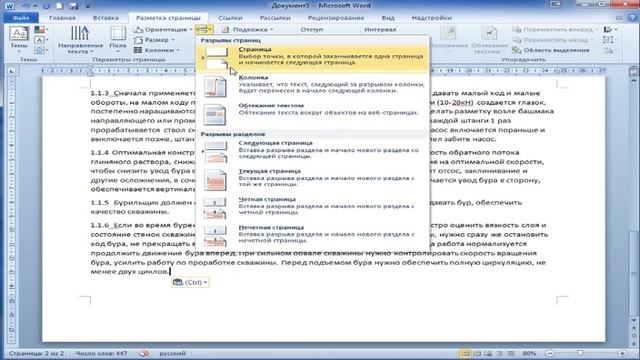Toggle the ruler button above the scrollbar

coord(633,71)
